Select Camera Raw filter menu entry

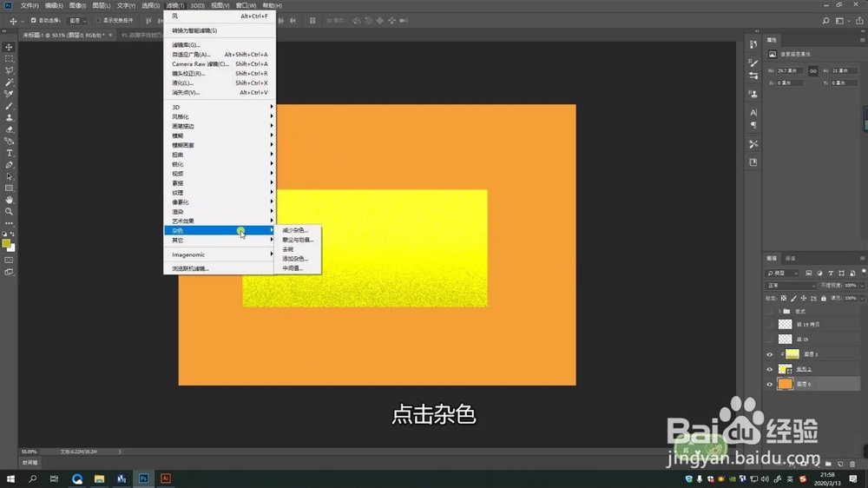tap(220, 63)
